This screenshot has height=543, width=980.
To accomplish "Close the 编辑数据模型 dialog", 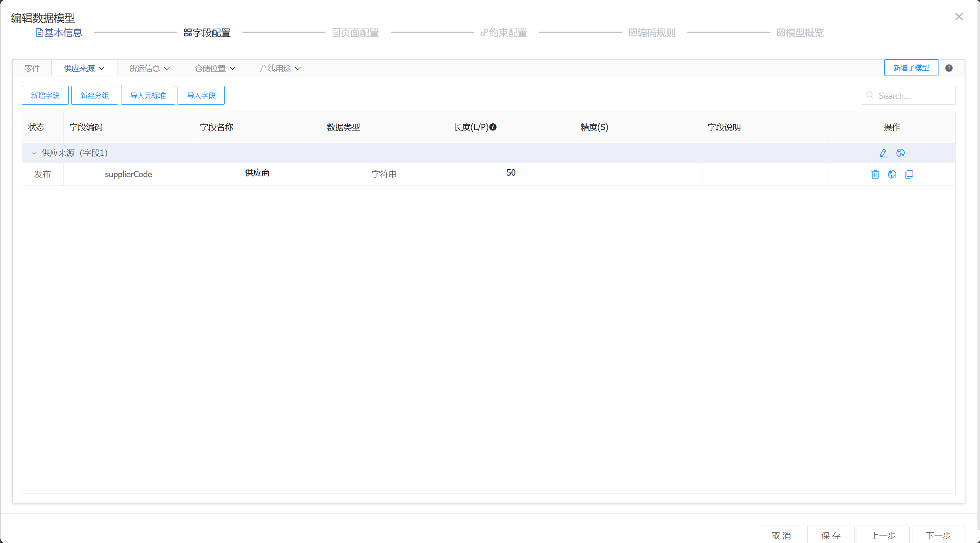I will tap(959, 17).
